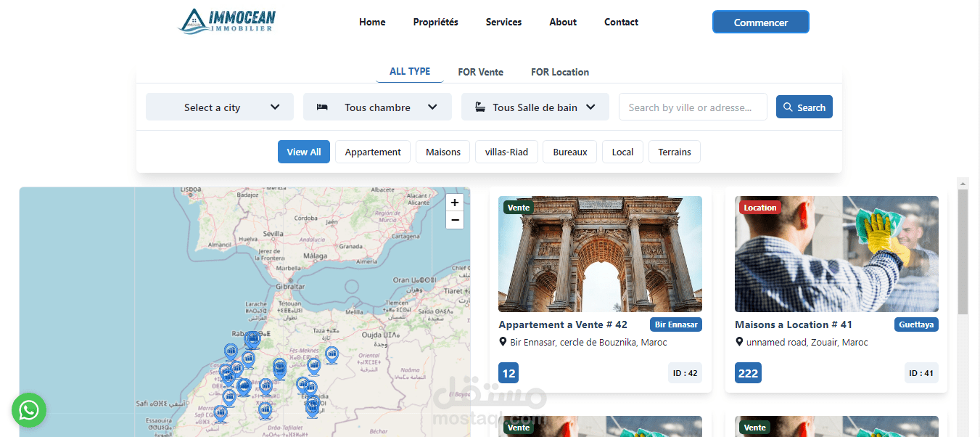Open Appartement a Vente # 42 title
This screenshot has height=437, width=980.
[563, 324]
